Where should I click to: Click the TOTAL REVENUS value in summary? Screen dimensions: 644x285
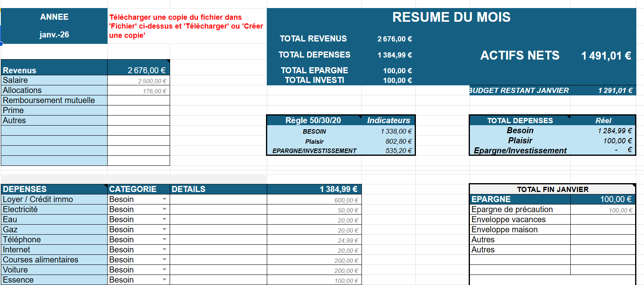[x=395, y=39]
